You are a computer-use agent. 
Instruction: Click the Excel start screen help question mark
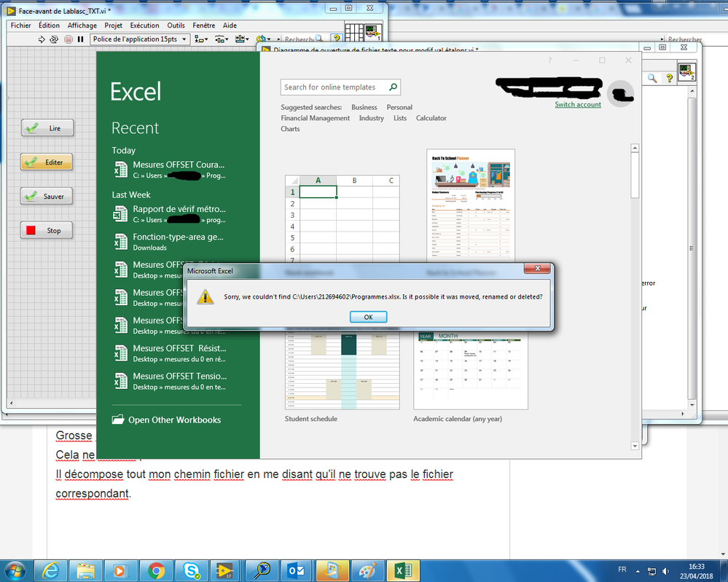tap(549, 60)
